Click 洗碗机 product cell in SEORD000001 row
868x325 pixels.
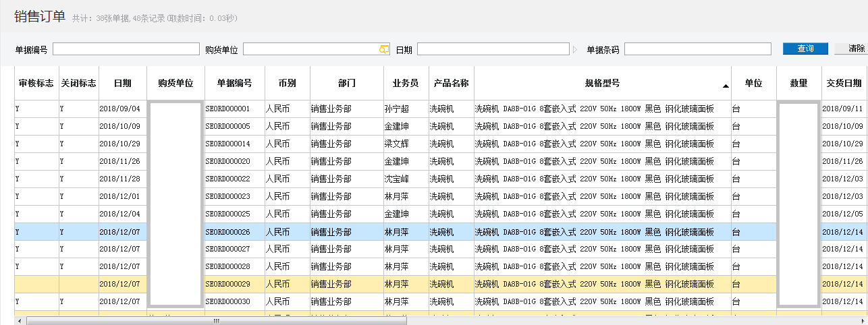point(452,109)
